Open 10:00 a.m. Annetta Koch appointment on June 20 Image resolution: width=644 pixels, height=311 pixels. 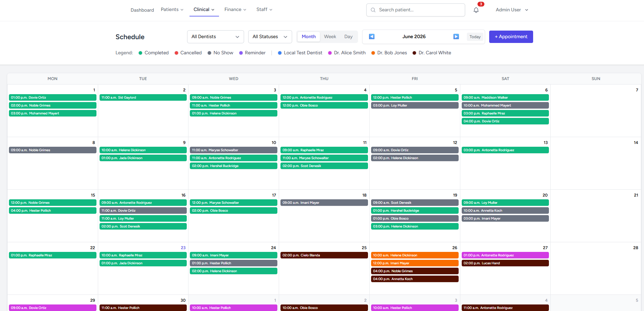[505, 211]
